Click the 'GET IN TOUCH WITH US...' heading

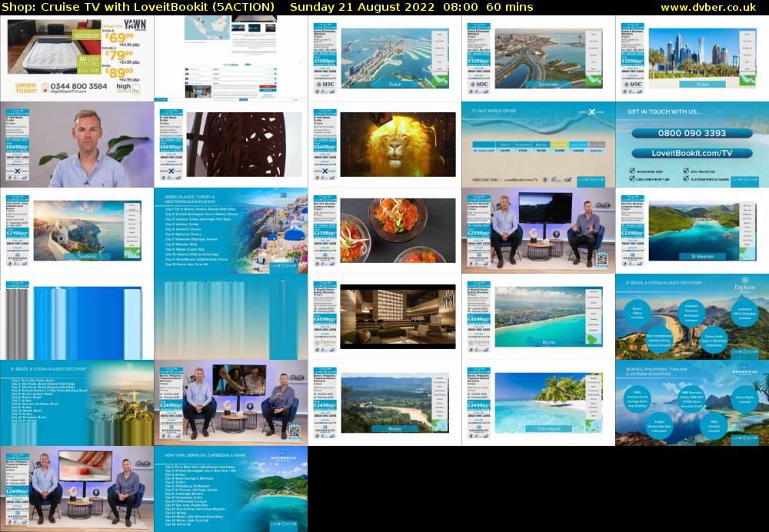664,111
